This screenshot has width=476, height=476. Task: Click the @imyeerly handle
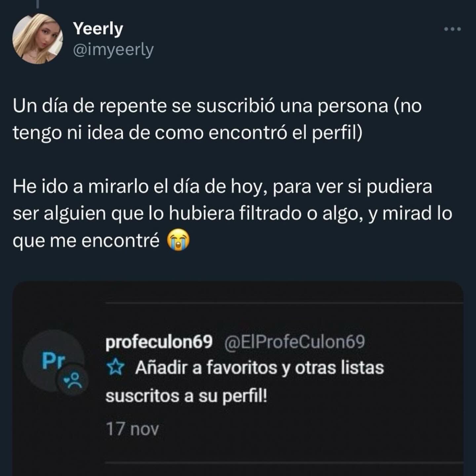tap(113, 50)
